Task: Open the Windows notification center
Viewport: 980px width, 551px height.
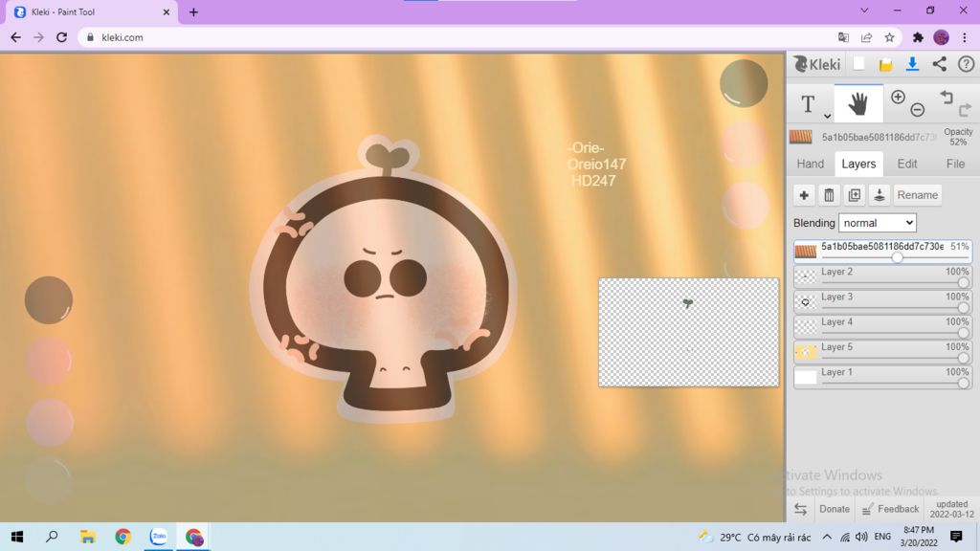Action: point(956,537)
